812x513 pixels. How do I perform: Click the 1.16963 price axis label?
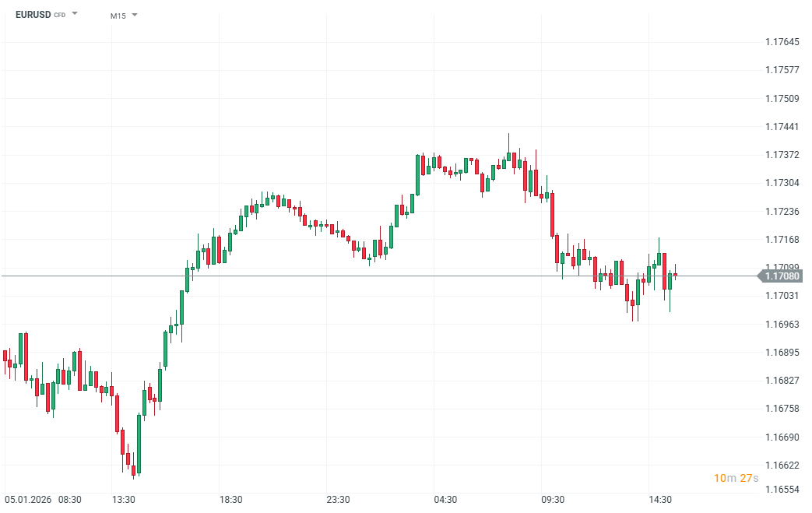click(x=782, y=324)
